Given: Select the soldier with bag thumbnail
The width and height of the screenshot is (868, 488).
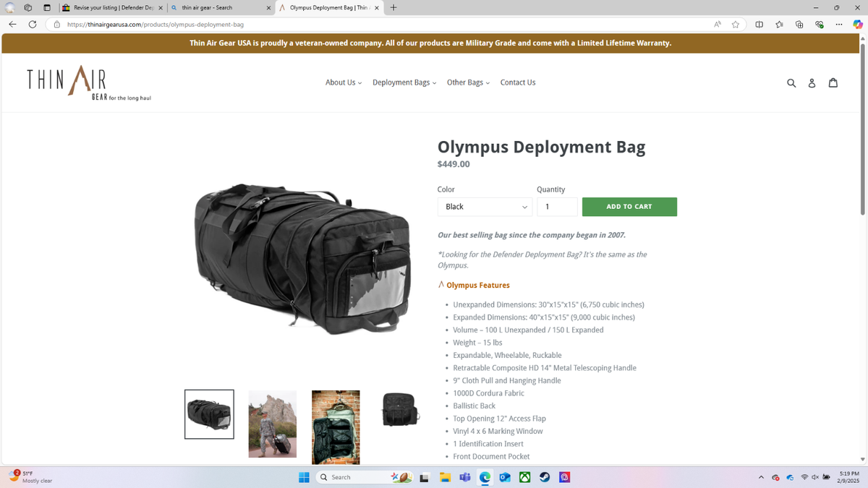Looking at the screenshot, I should (x=273, y=424).
